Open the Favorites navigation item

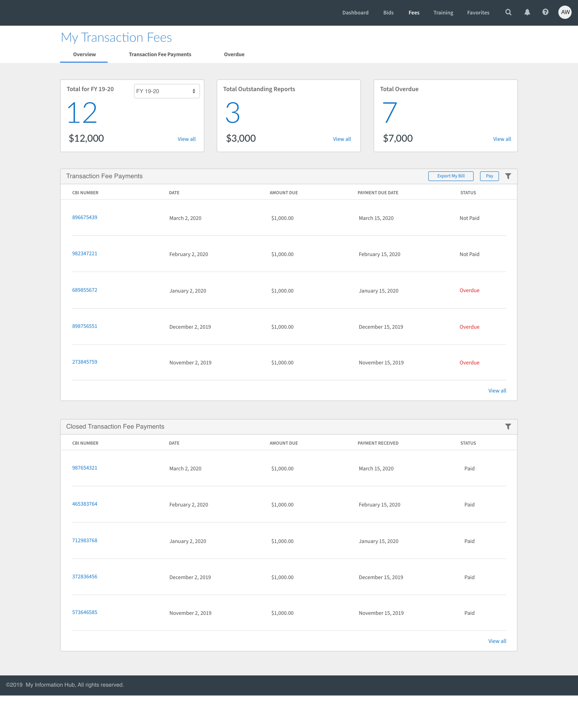(478, 13)
